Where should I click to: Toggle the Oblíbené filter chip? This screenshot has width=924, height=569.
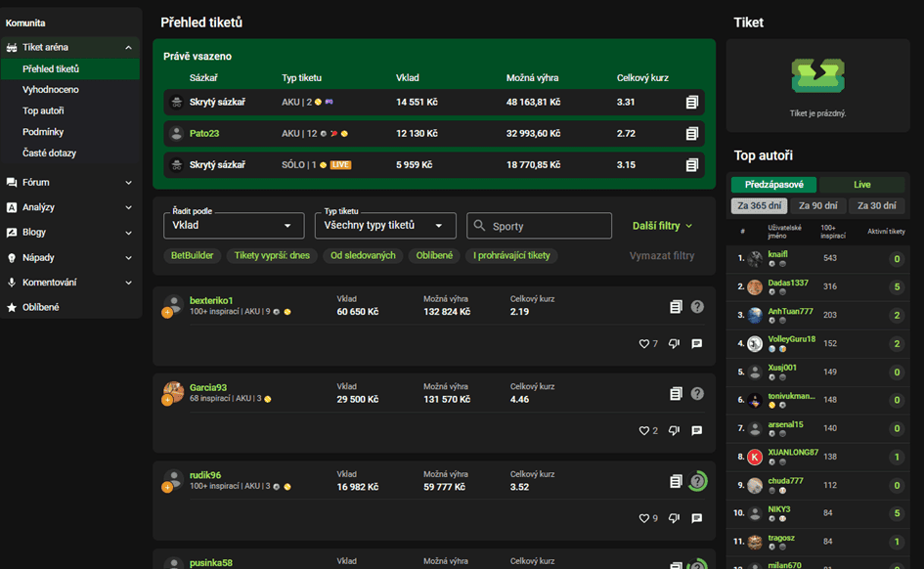pos(434,255)
